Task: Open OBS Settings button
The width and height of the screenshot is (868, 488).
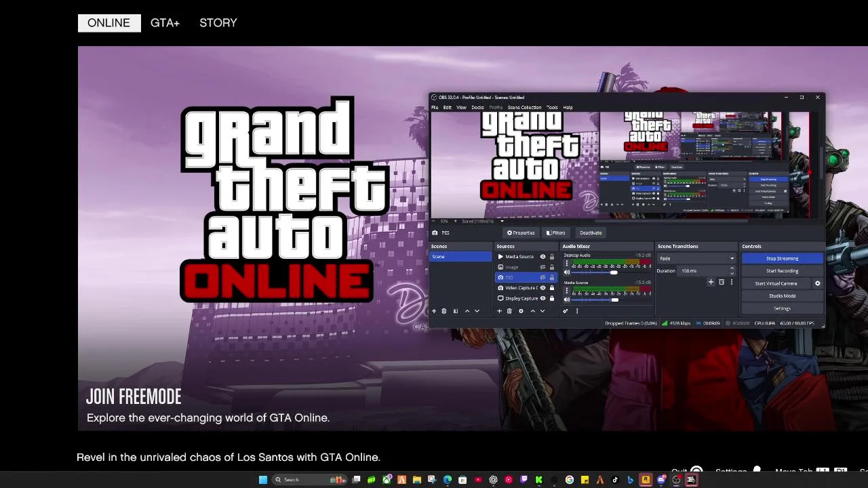Action: click(x=782, y=308)
